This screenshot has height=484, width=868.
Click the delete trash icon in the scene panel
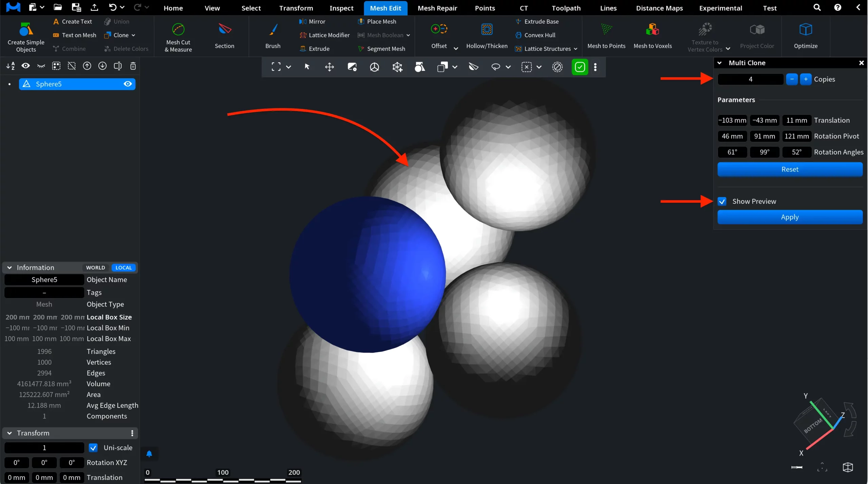(133, 66)
